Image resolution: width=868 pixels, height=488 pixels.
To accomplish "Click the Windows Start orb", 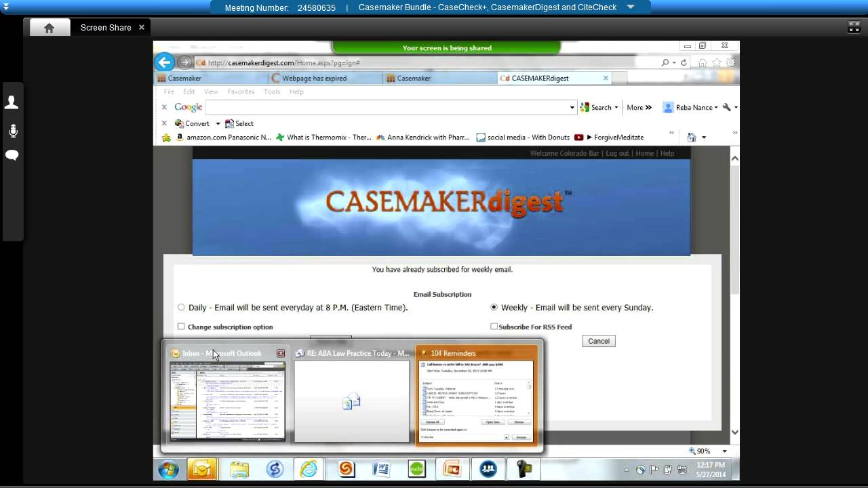I will (168, 469).
